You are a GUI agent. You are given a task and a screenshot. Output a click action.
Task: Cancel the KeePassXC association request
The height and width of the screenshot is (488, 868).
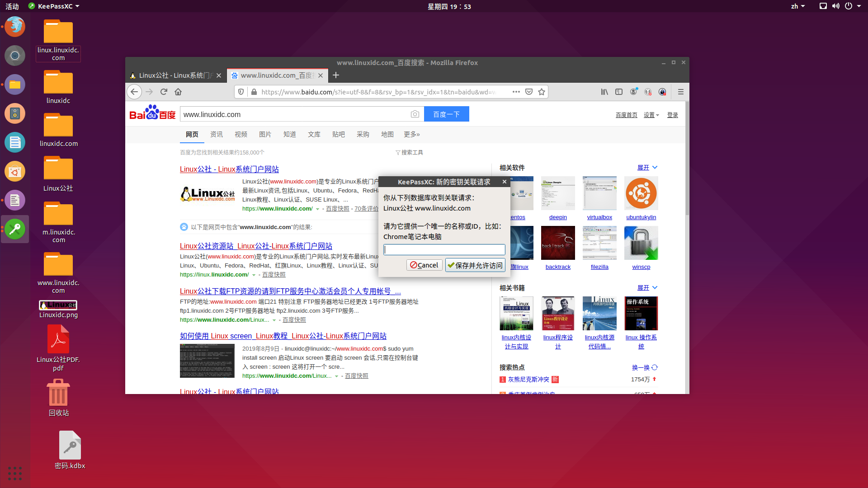(x=424, y=265)
